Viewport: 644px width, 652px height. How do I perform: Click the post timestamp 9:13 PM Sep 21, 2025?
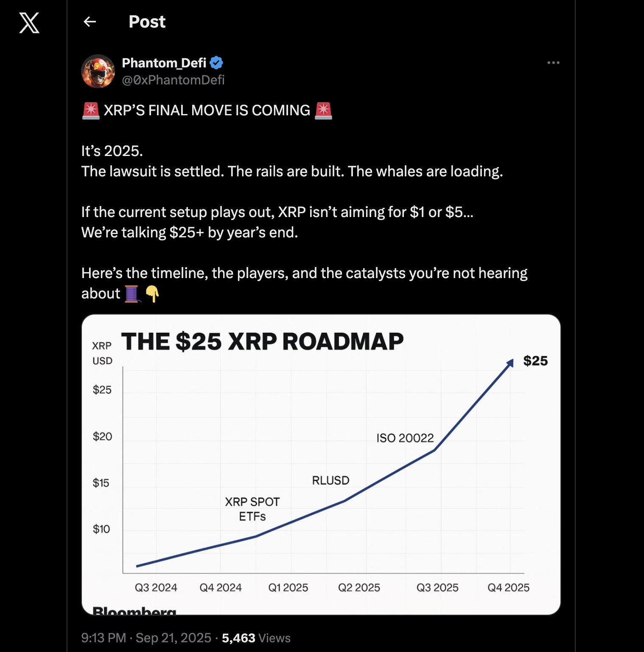pos(146,638)
